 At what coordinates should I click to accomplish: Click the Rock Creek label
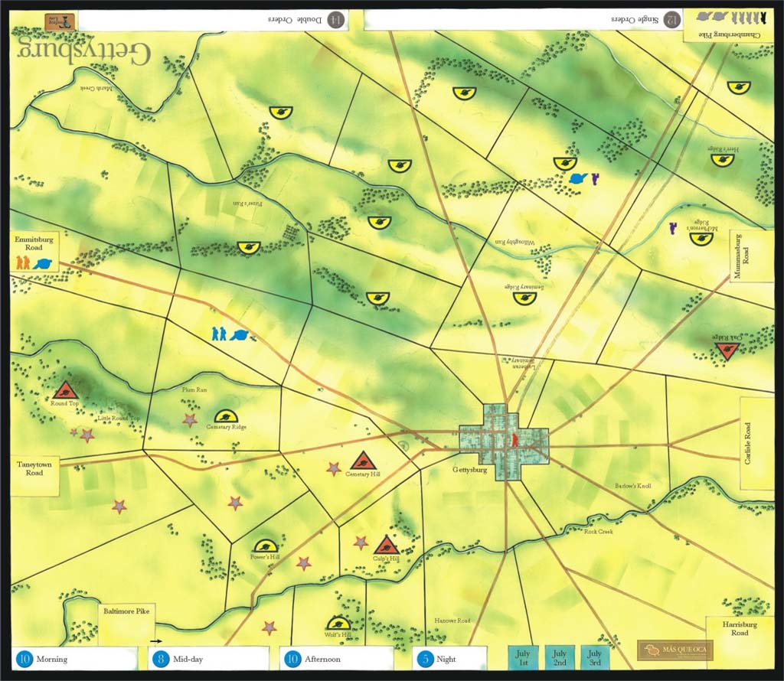pyautogui.click(x=599, y=532)
